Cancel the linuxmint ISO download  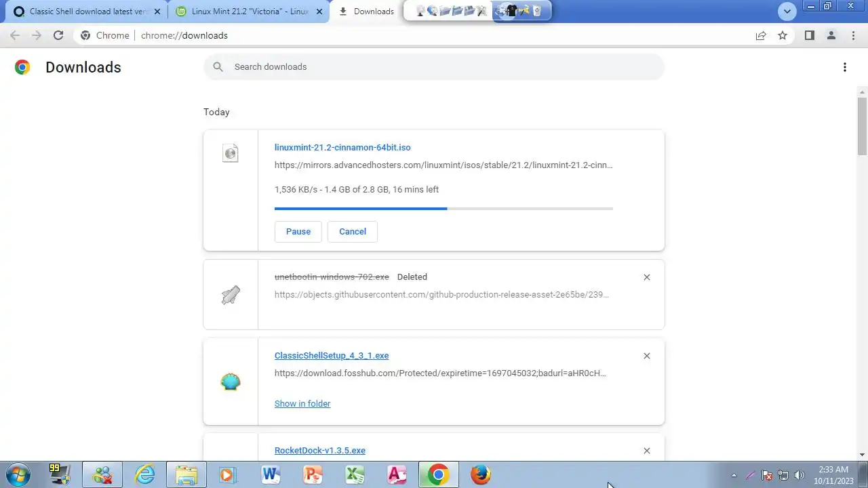point(353,231)
